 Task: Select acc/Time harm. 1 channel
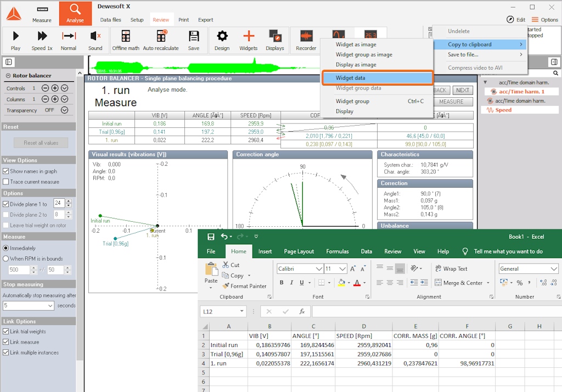coord(521,92)
